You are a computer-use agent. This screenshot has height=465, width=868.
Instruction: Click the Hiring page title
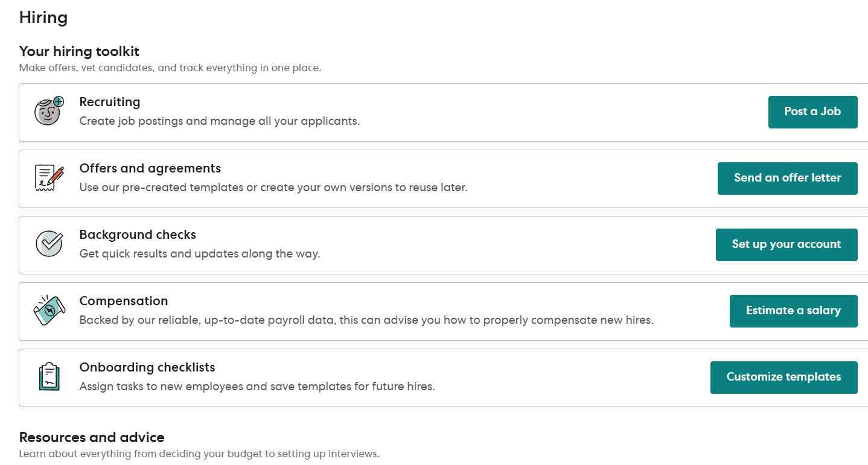(43, 17)
